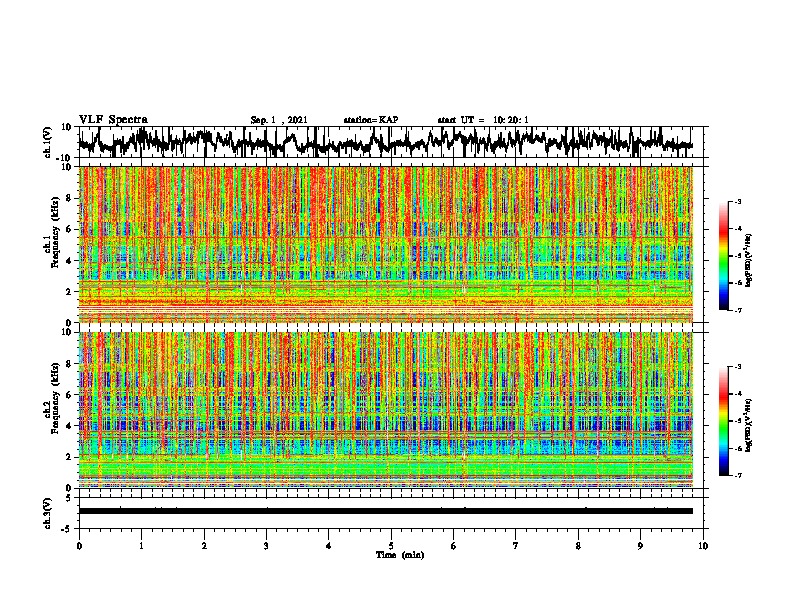Click the ch.1 frequency tick '8'
The height and width of the screenshot is (612, 792).
69,198
